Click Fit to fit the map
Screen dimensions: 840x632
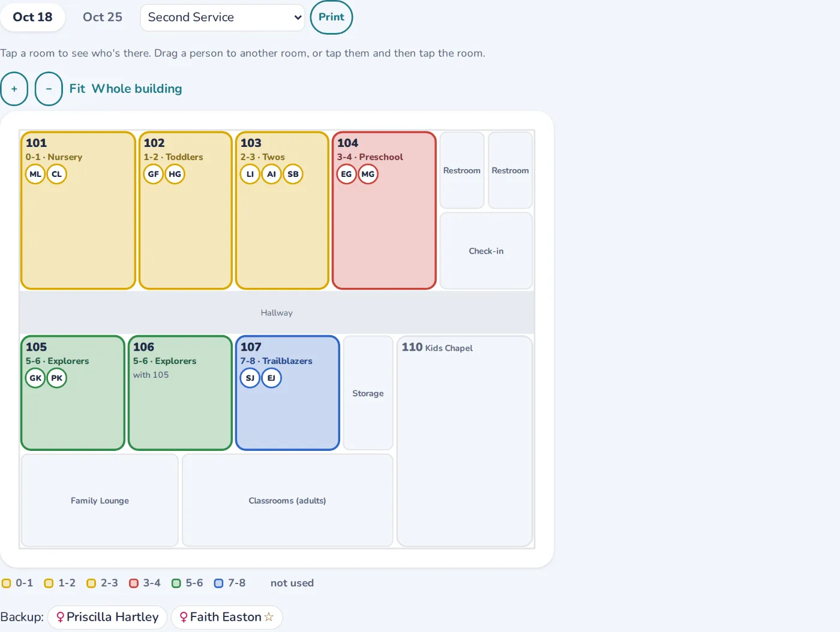[x=77, y=89]
